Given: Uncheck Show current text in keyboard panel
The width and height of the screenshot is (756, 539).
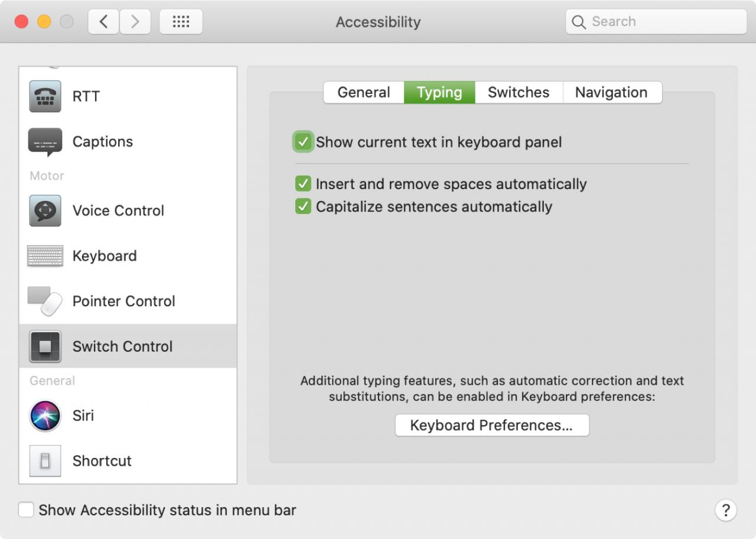Looking at the screenshot, I should [x=303, y=142].
